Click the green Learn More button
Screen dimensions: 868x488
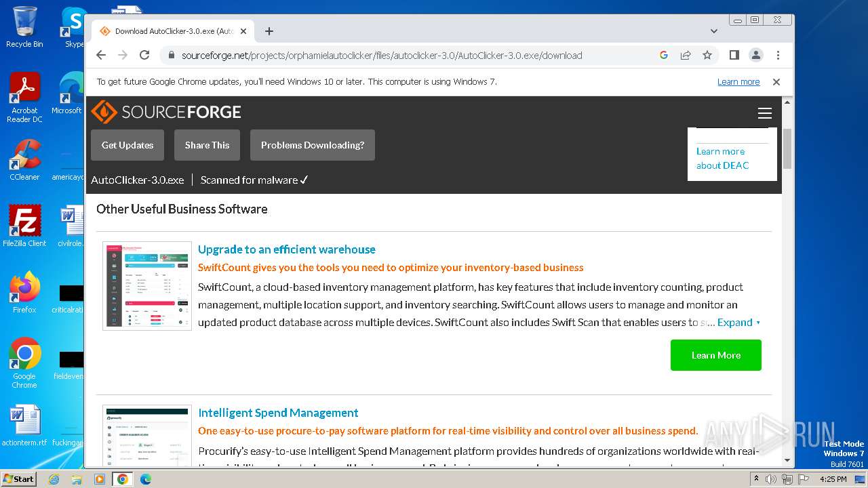(716, 355)
